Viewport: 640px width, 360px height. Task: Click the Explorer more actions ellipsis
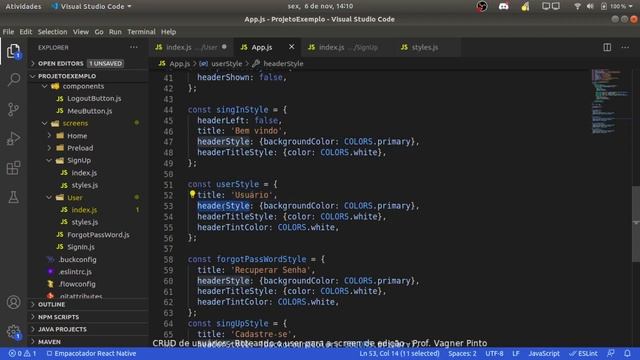[133, 47]
